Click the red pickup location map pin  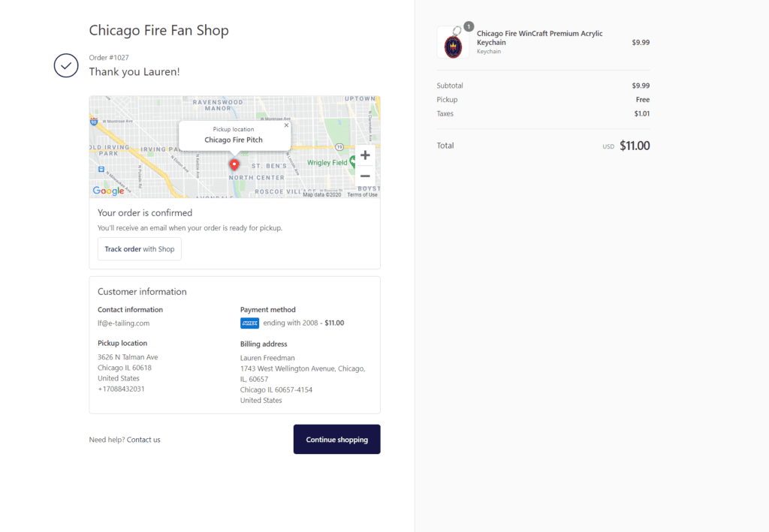234,164
